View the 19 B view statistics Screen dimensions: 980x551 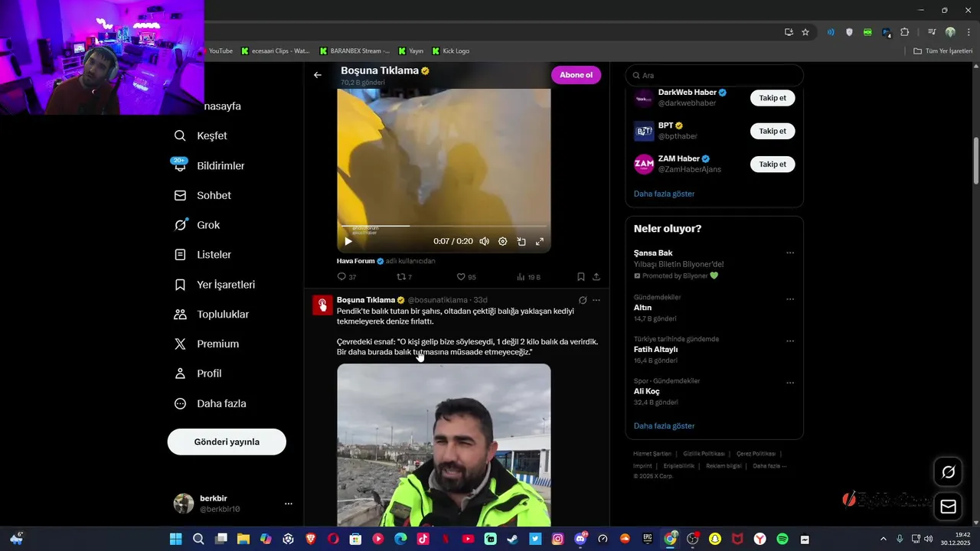pyautogui.click(x=529, y=277)
